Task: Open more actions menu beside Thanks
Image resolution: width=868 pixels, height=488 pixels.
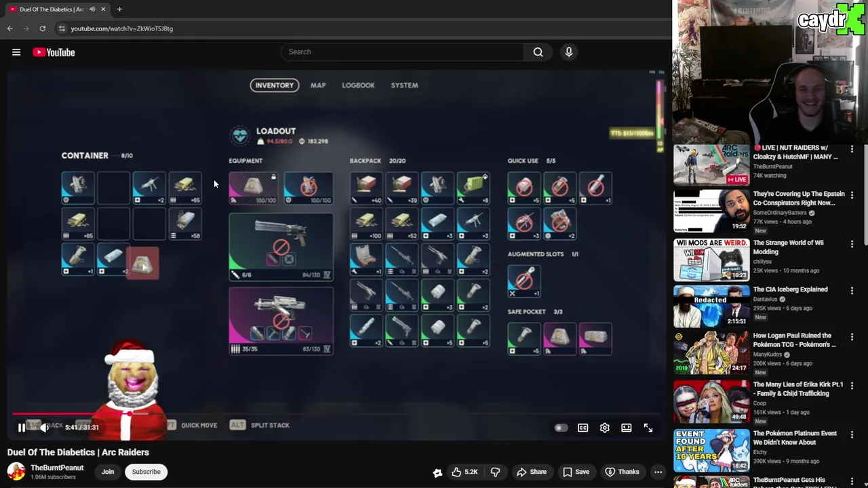Action: [658, 472]
